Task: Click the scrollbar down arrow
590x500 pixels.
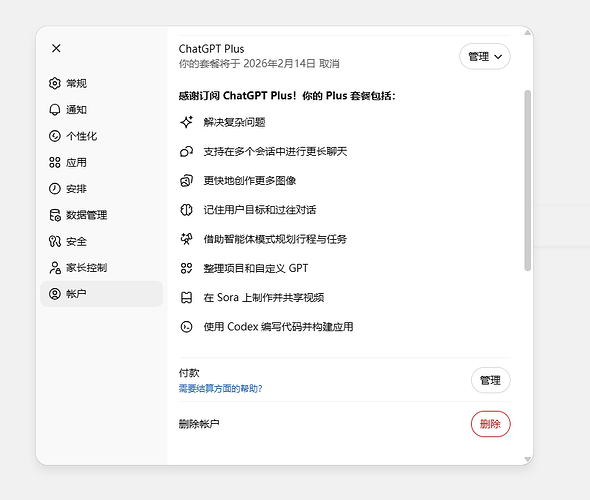Action: (x=528, y=459)
